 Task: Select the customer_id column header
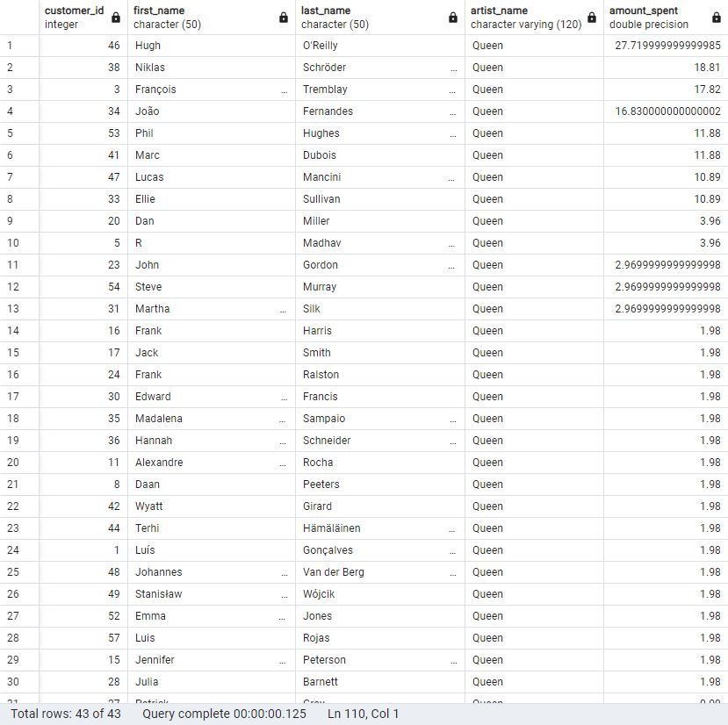[83, 18]
